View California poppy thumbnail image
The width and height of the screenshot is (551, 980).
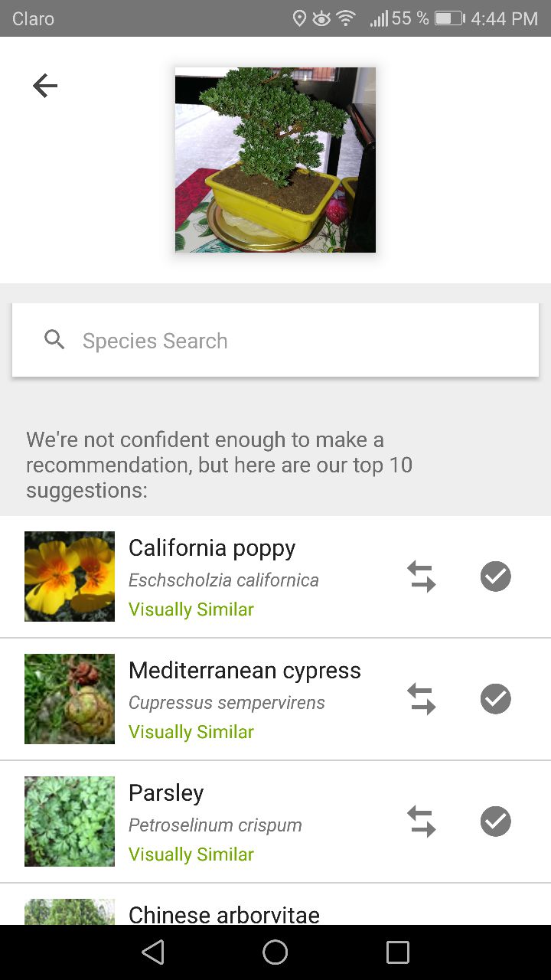coord(70,577)
